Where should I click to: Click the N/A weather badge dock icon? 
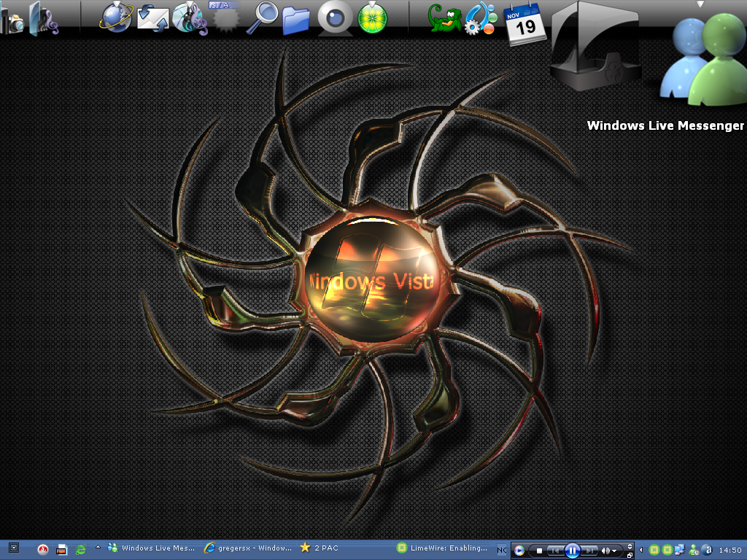pos(225,17)
